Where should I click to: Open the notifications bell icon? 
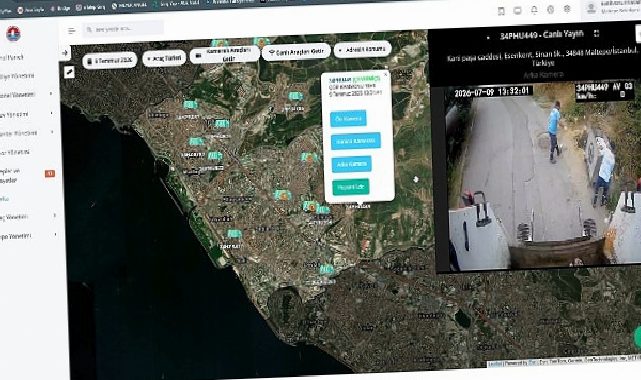point(534,10)
